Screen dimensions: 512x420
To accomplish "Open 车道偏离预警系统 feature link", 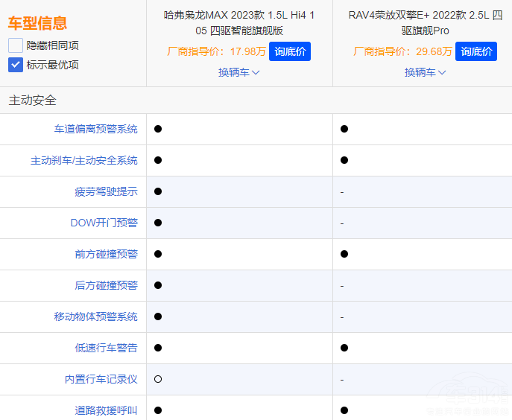I will [x=95, y=129].
